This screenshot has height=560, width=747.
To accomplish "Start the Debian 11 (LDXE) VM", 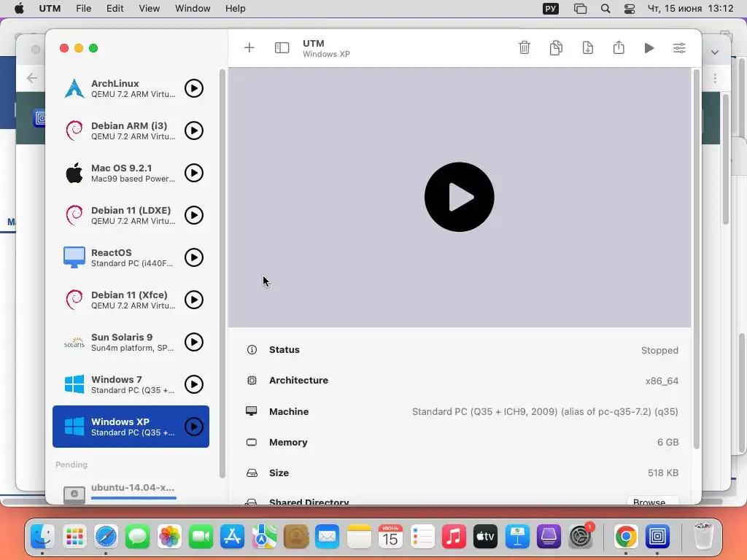I will (x=194, y=215).
